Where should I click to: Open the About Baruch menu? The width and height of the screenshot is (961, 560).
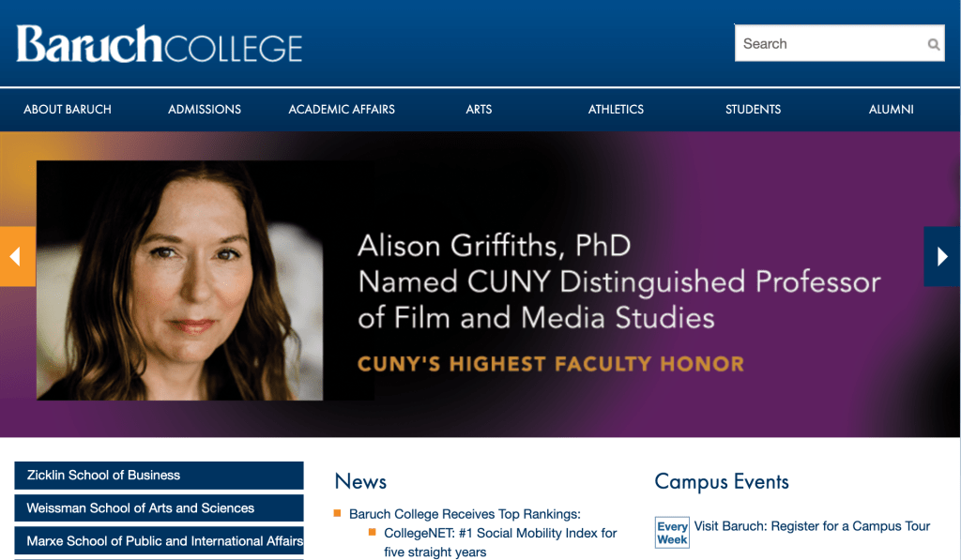(x=68, y=110)
